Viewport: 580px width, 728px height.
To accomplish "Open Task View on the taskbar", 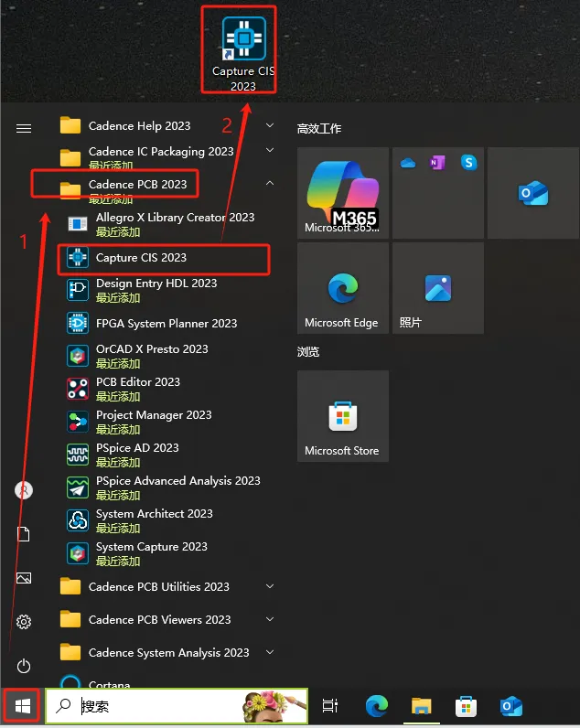I will tap(330, 706).
